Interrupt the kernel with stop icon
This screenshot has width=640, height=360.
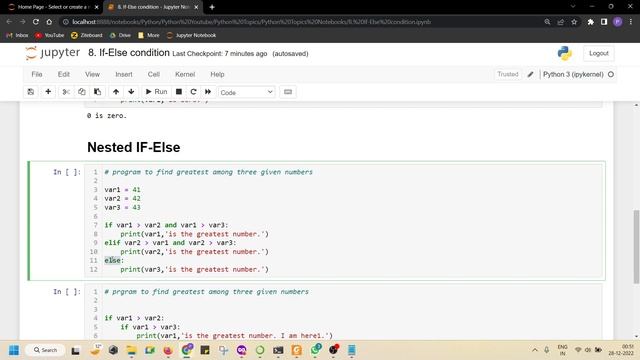[179, 92]
